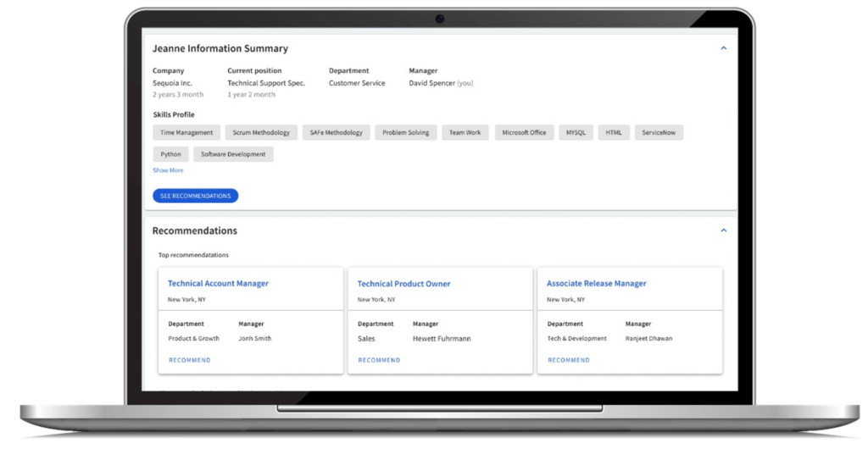Select the Microsoft Office skill chip
This screenshot has width=868, height=449.
point(524,133)
